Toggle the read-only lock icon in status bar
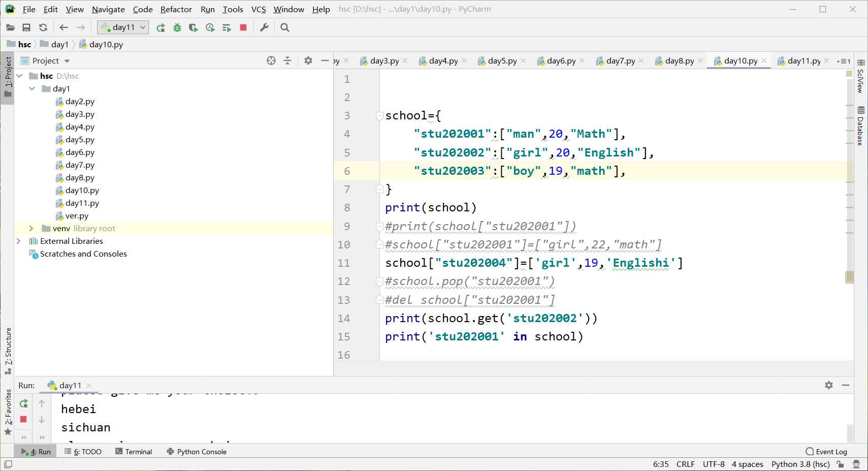 841,464
